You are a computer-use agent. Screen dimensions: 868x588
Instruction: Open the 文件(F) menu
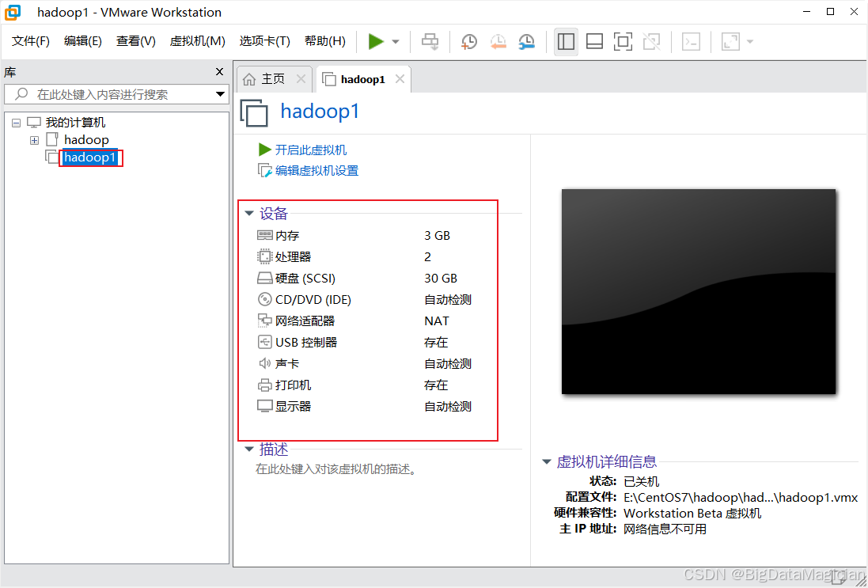pos(31,41)
